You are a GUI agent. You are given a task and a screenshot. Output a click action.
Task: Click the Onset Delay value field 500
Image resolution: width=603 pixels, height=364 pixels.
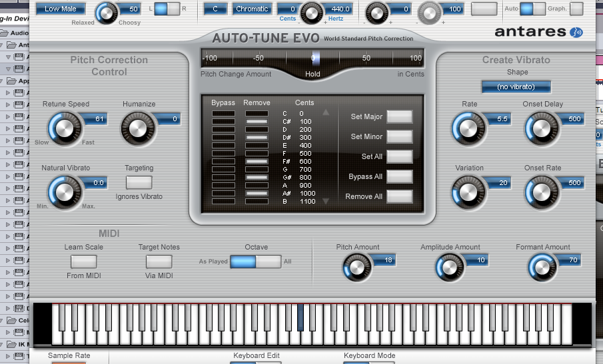572,119
